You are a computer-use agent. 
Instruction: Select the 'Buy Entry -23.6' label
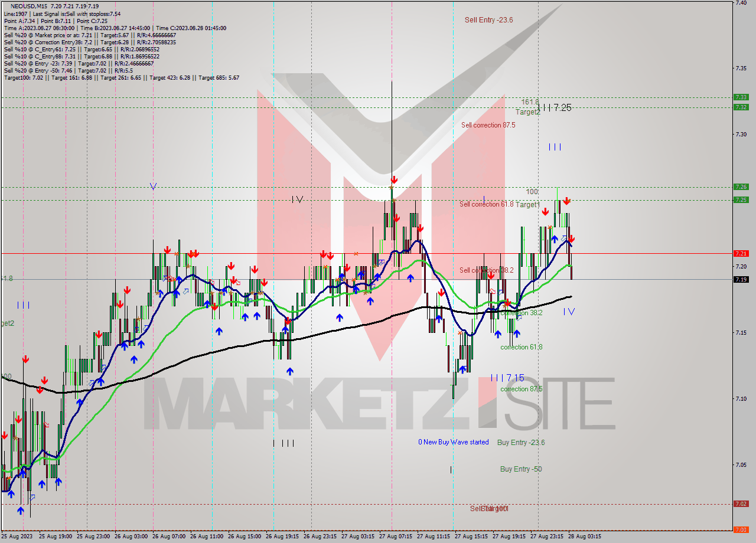(x=521, y=442)
